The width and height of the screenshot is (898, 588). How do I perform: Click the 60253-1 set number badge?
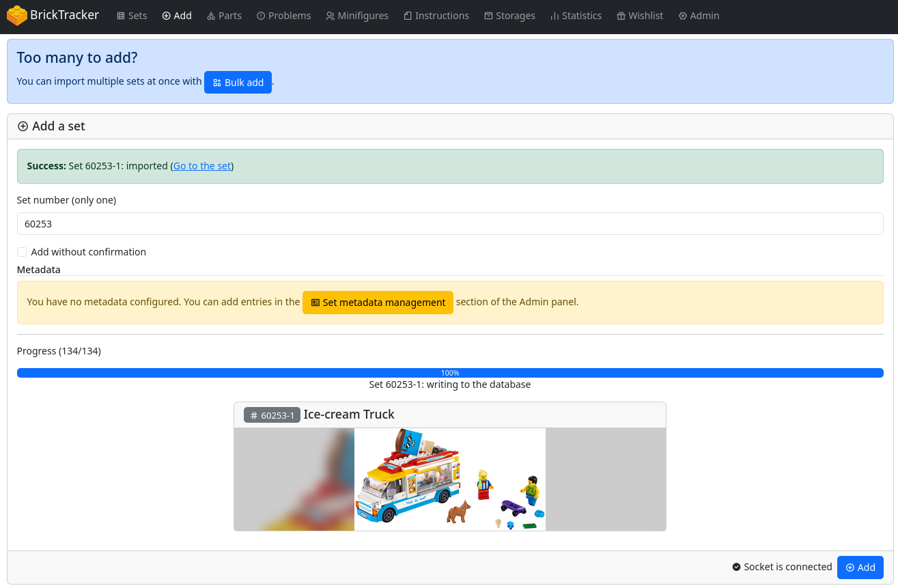tap(272, 415)
